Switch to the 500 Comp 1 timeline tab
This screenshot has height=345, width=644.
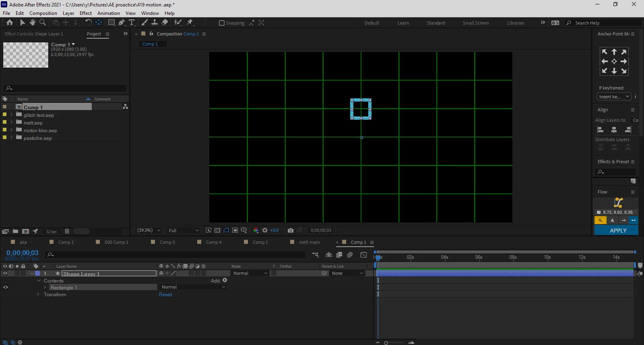tap(116, 242)
